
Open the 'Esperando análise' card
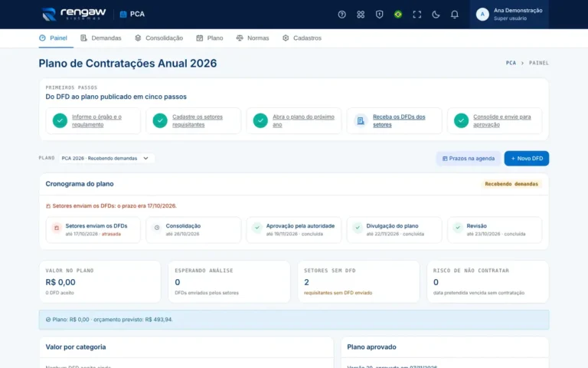pos(229,281)
